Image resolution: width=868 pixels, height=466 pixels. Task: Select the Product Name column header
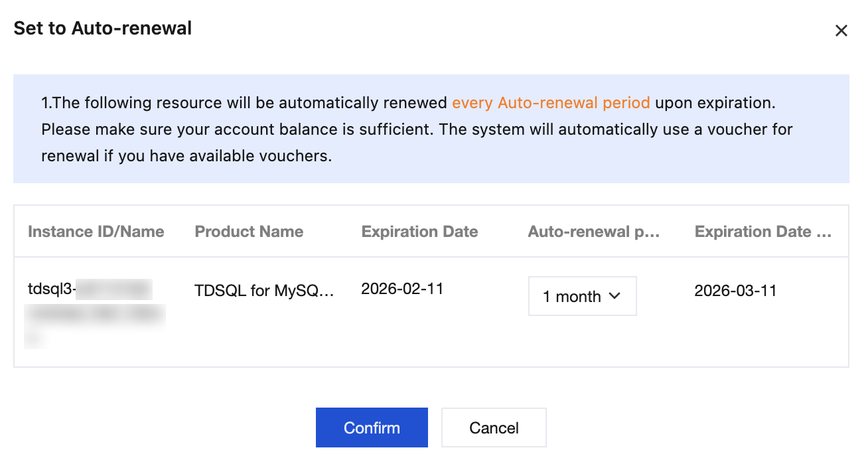(x=249, y=232)
